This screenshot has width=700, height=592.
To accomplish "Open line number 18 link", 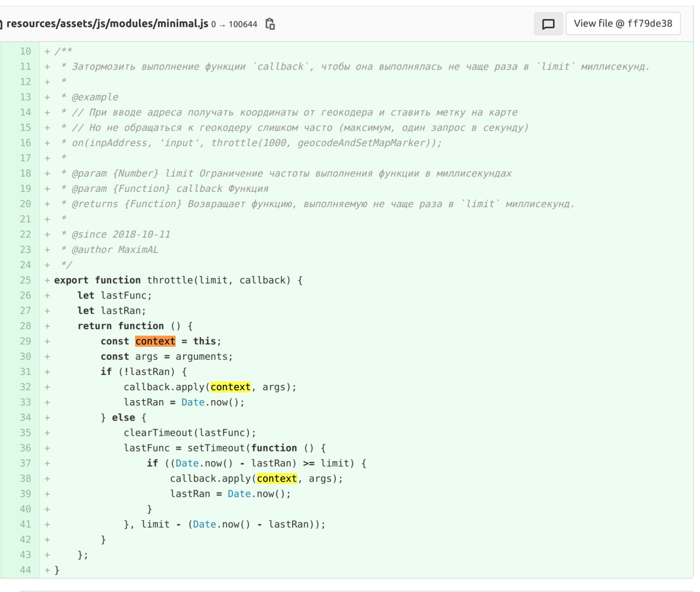I will coord(26,174).
